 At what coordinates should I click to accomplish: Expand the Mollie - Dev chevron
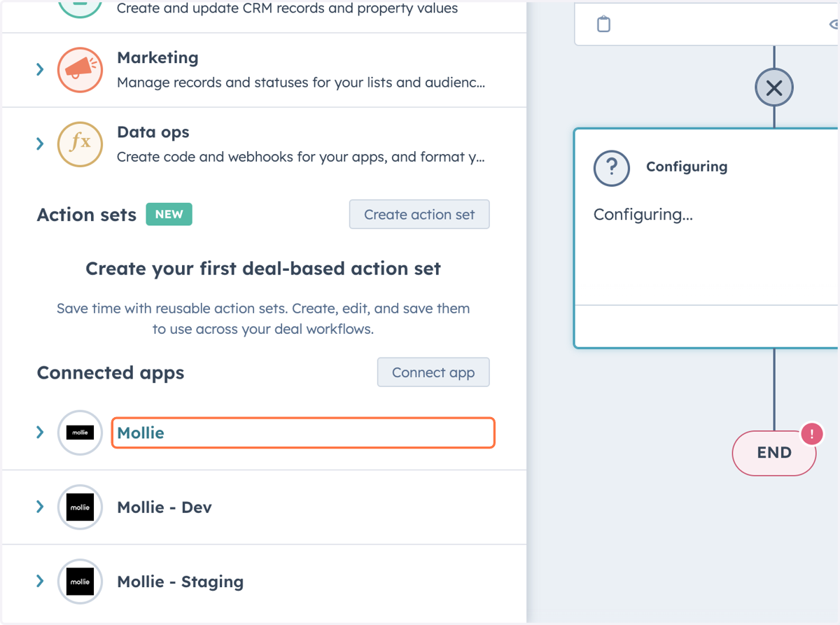point(40,507)
